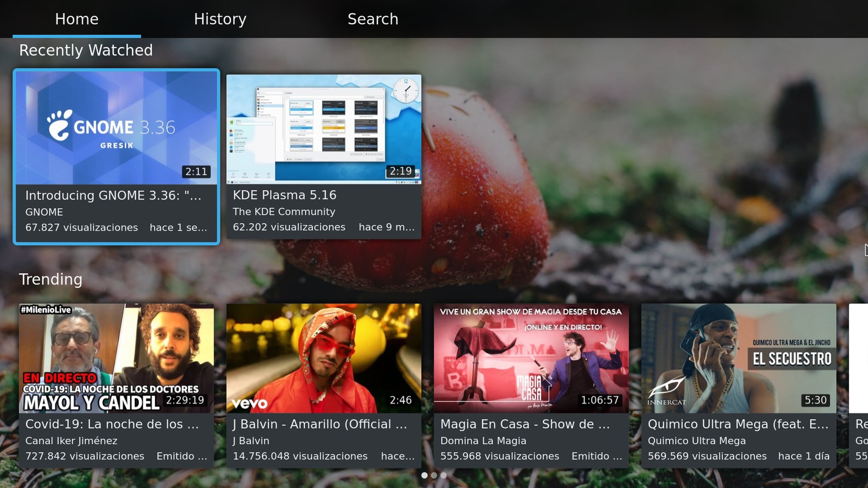Switch to the History tab
Screen dimensions: 868x488
pyautogui.click(x=220, y=19)
